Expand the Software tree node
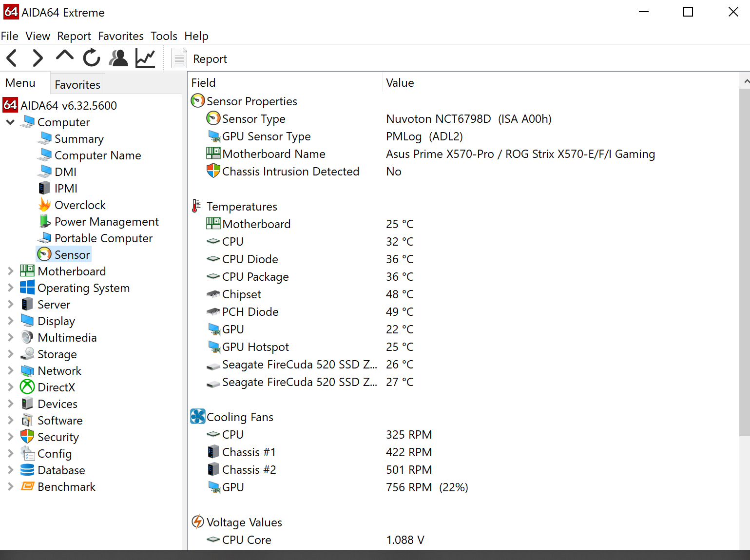Screen dimensions: 750x560 [x=10, y=420]
